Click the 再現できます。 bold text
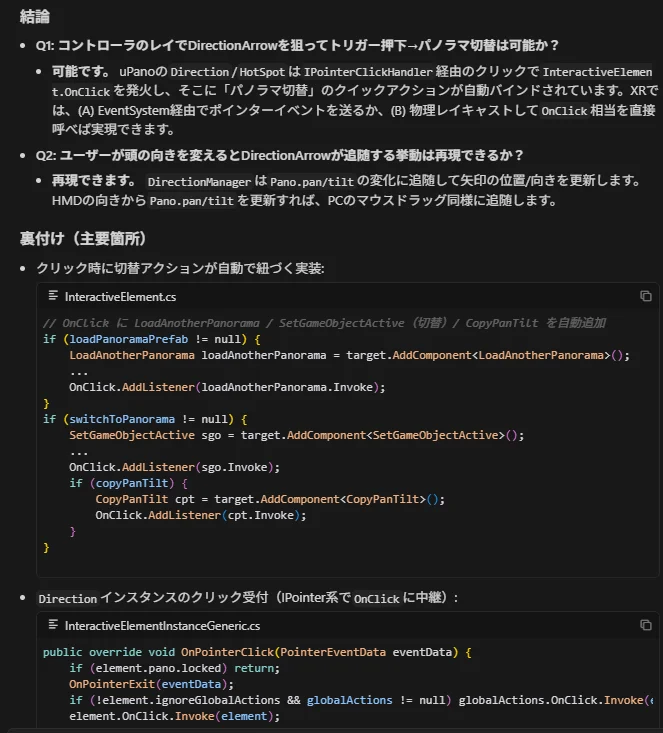Viewport: 663px width, 733px height. tap(94, 181)
